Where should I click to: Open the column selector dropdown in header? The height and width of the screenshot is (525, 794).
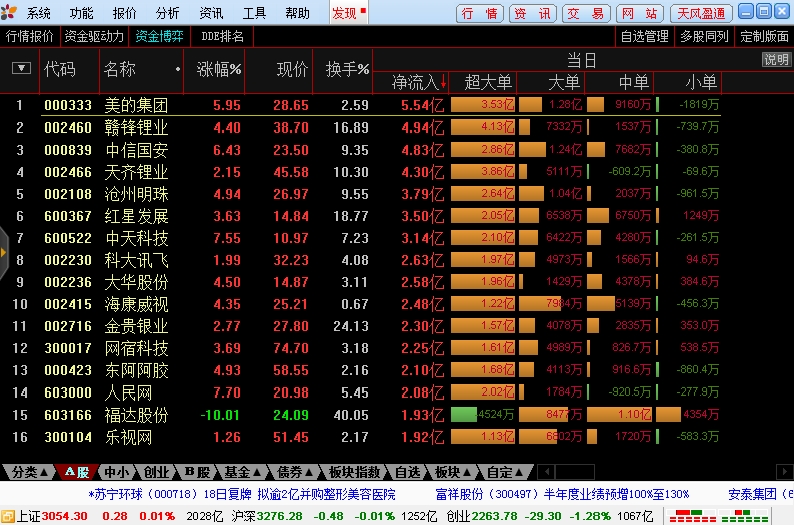coord(21,68)
